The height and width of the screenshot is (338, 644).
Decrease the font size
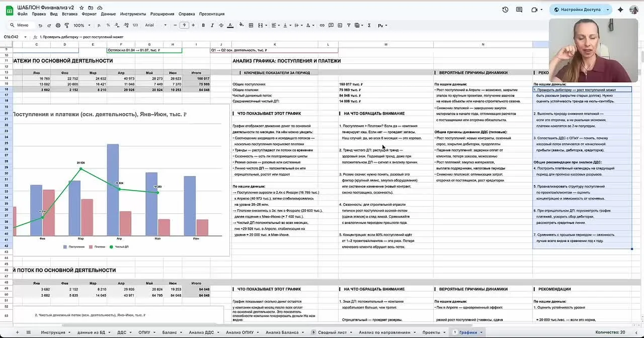click(175, 25)
